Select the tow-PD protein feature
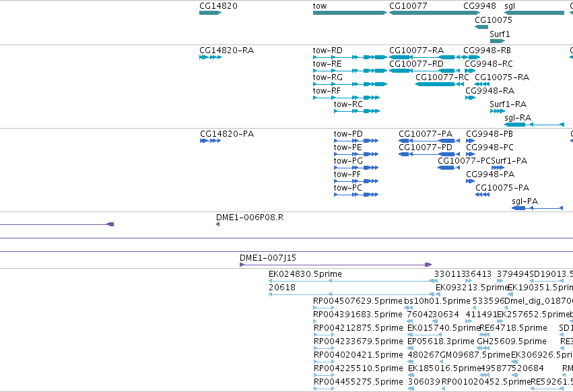 (356, 141)
